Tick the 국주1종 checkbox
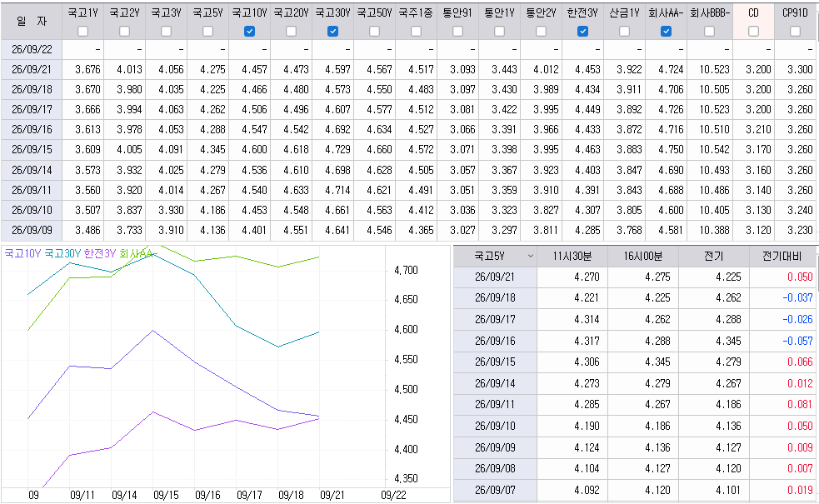The image size is (819, 504). (x=416, y=32)
